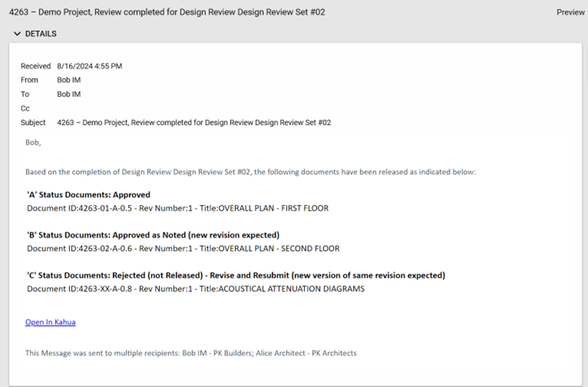Click the greeting 'Bob,' in message body
588x387 pixels.
click(x=32, y=142)
